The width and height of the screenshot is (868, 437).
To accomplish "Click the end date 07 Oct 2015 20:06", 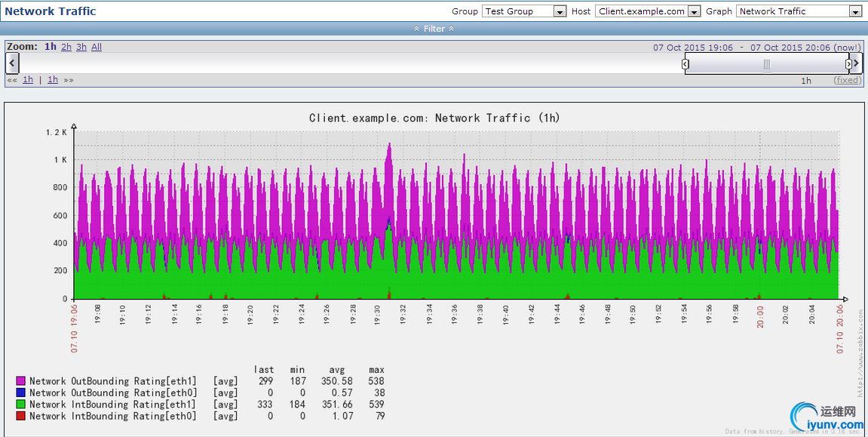I will tap(790, 48).
